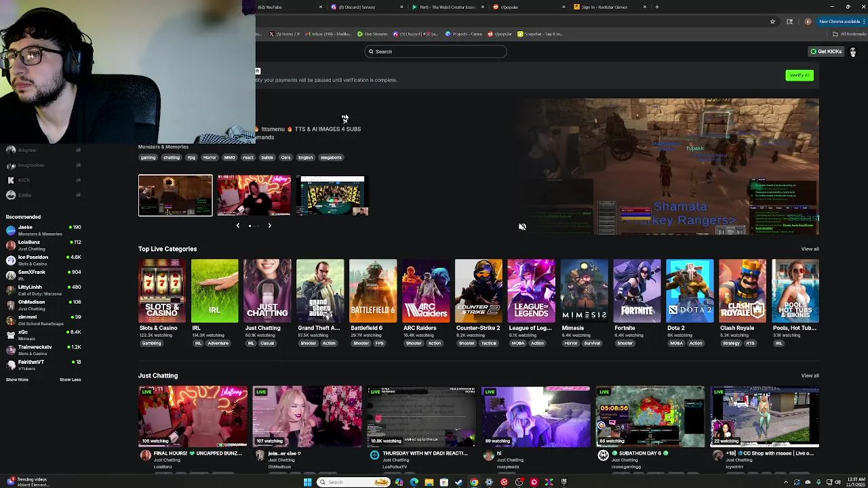868x488 pixels.
Task: Open the Grand Theft Auto category card
Action: [320, 291]
